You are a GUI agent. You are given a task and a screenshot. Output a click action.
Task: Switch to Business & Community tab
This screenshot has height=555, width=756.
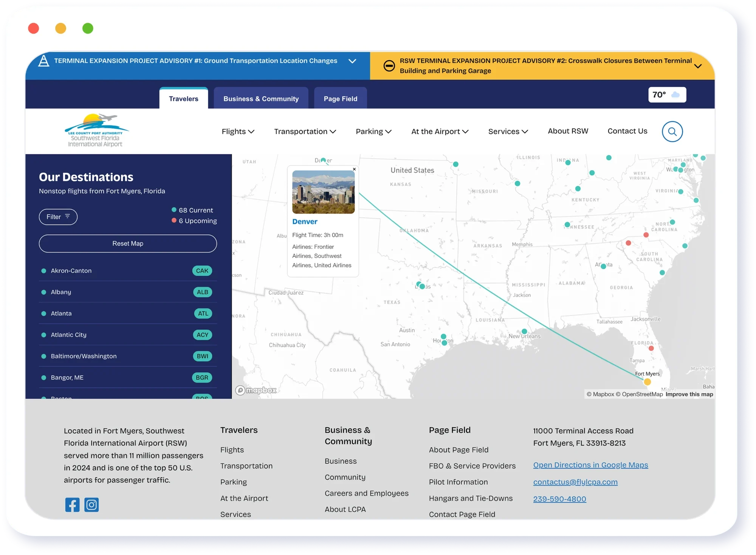point(261,98)
